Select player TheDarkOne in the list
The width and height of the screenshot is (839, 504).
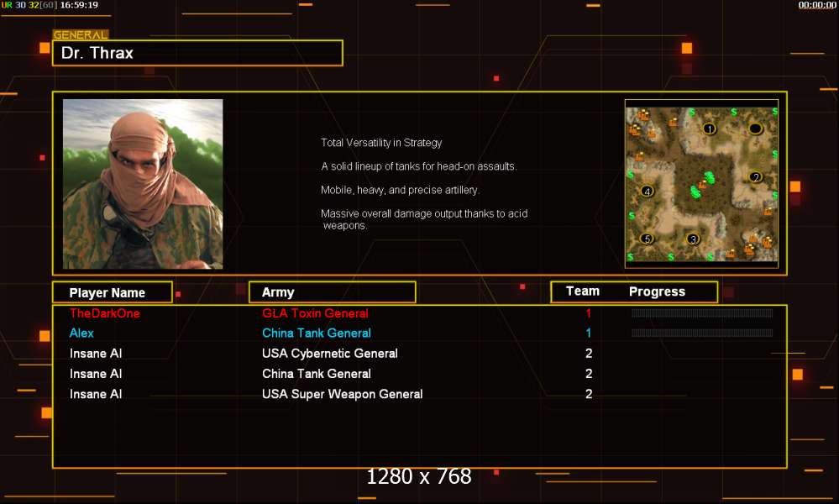105,313
